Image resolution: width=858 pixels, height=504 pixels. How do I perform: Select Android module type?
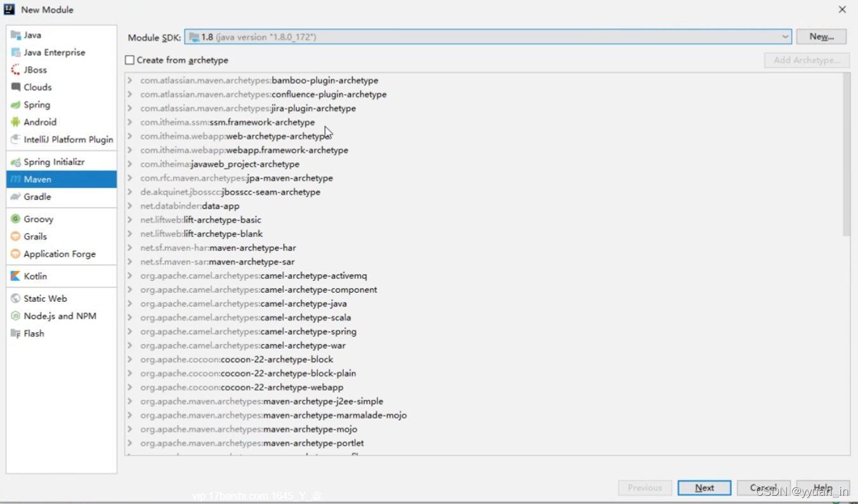pos(62,122)
